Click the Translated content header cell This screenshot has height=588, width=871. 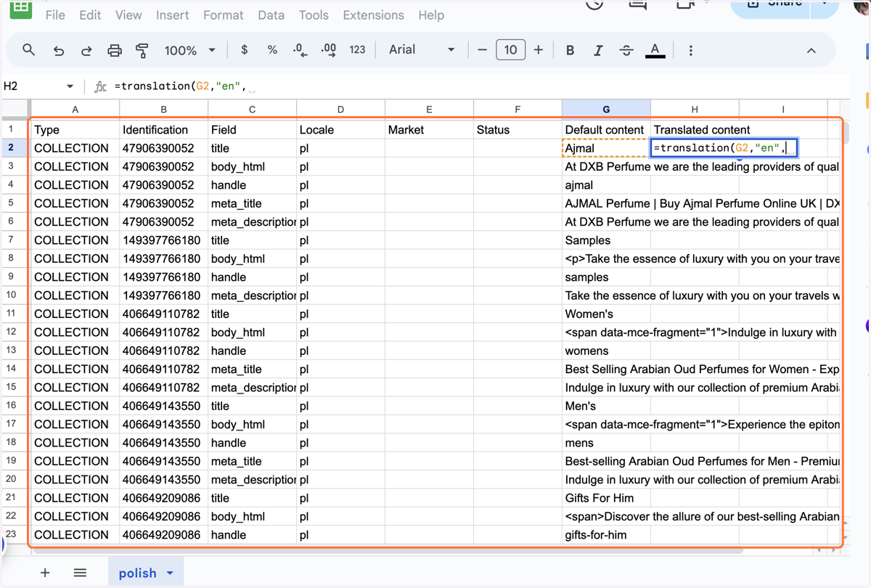point(695,130)
